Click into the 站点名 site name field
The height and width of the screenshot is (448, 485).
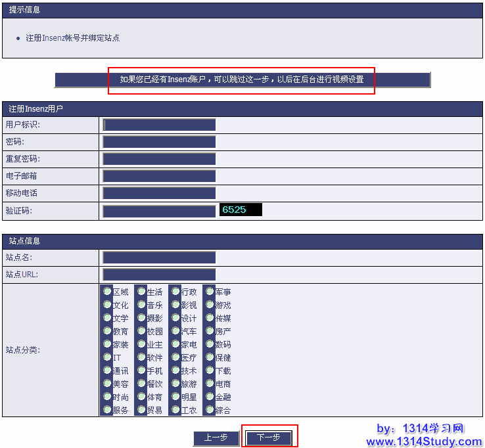tap(159, 258)
